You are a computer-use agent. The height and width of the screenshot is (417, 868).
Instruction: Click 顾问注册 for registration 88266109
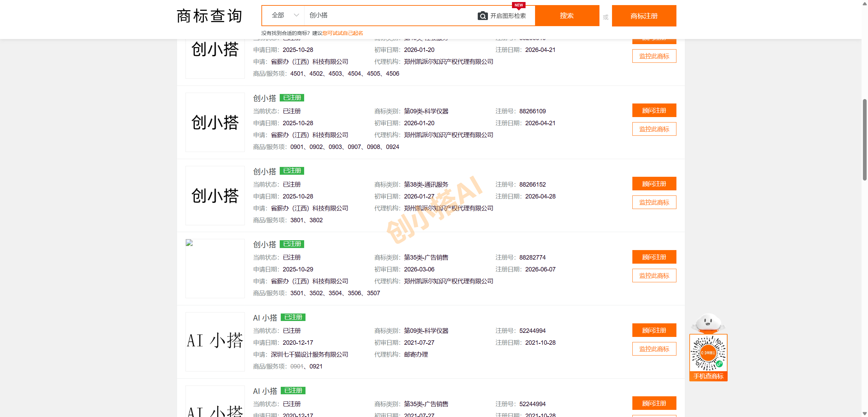tap(654, 110)
